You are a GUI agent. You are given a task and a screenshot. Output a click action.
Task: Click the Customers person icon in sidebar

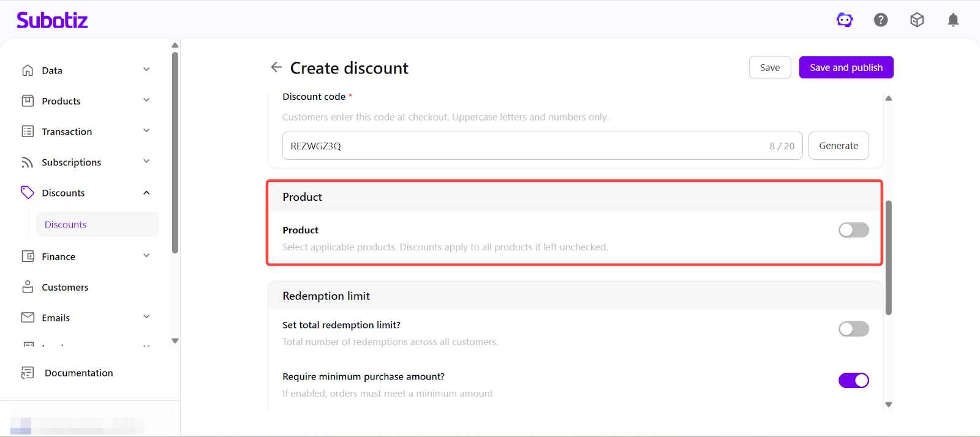point(28,287)
